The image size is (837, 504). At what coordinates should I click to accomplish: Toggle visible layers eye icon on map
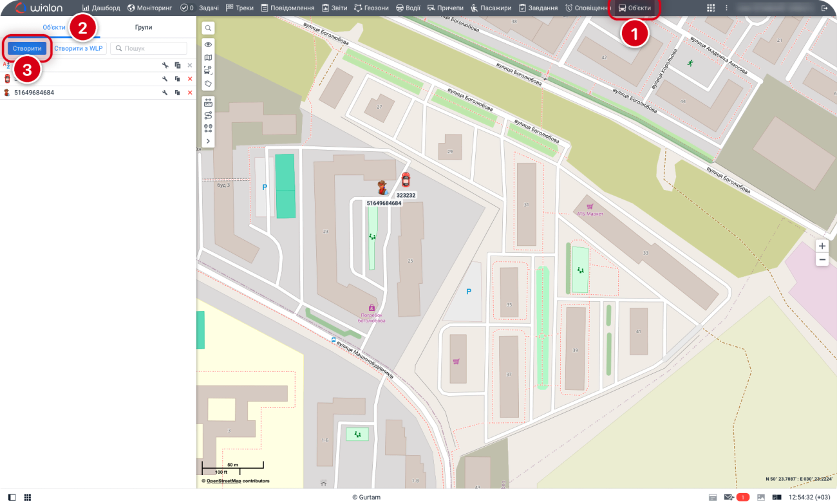(208, 44)
